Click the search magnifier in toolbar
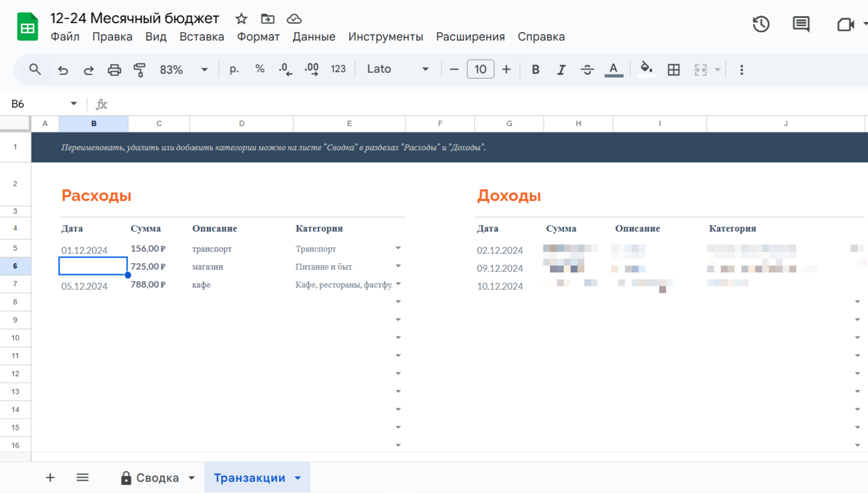The height and width of the screenshot is (493, 868). pyautogui.click(x=35, y=69)
